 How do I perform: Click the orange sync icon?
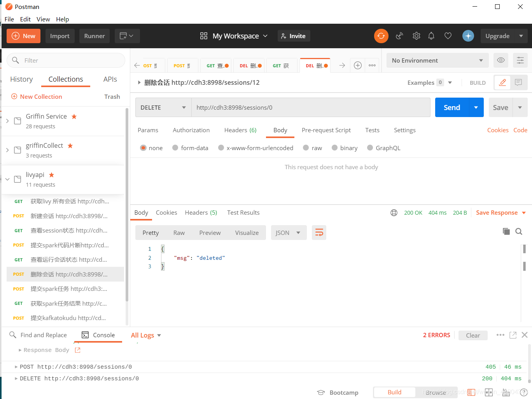(381, 36)
